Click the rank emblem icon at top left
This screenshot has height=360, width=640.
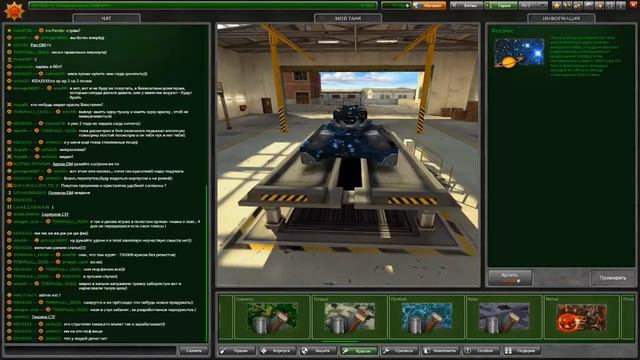click(x=15, y=11)
